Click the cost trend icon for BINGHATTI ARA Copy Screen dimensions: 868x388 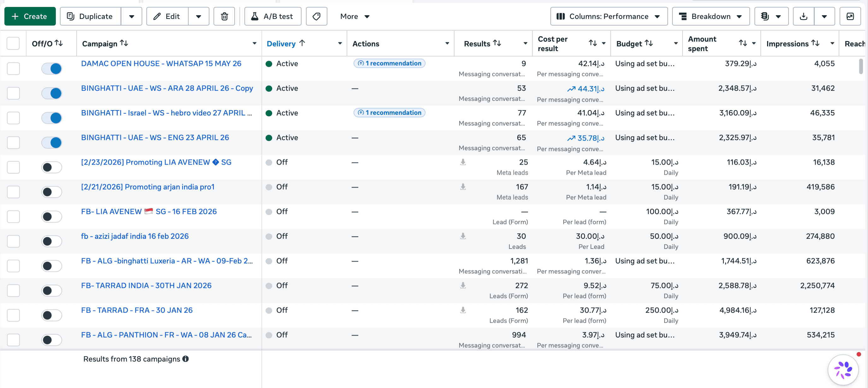point(571,89)
